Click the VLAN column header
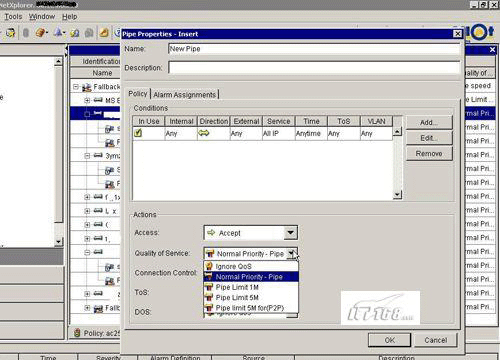The width and height of the screenshot is (500, 360). pos(376,121)
